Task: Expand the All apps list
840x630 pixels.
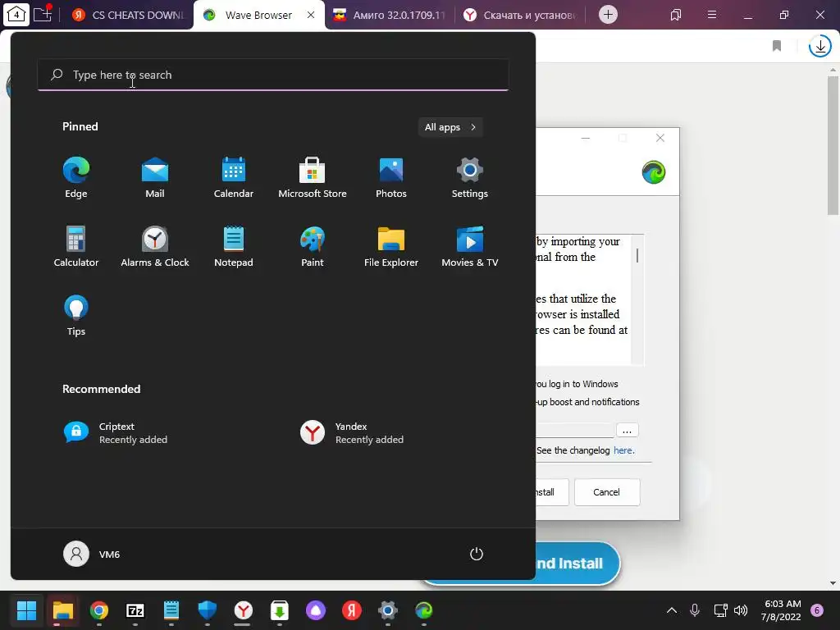Action: pyautogui.click(x=450, y=127)
